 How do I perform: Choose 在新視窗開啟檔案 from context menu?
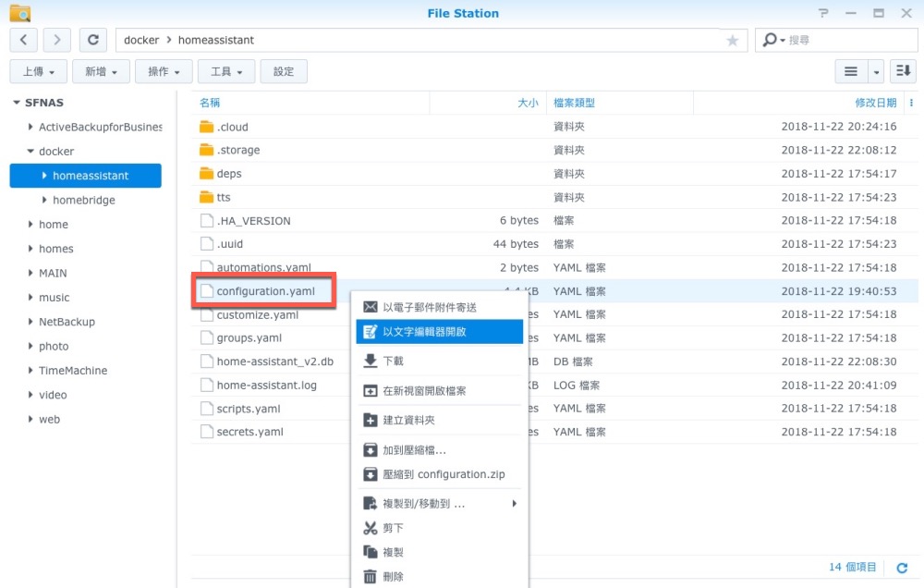point(440,390)
